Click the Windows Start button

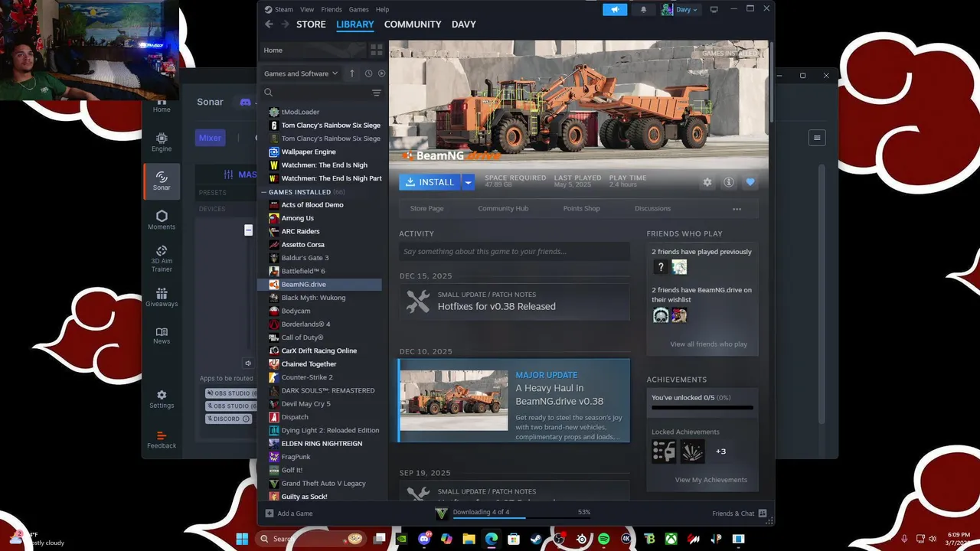coord(242,539)
